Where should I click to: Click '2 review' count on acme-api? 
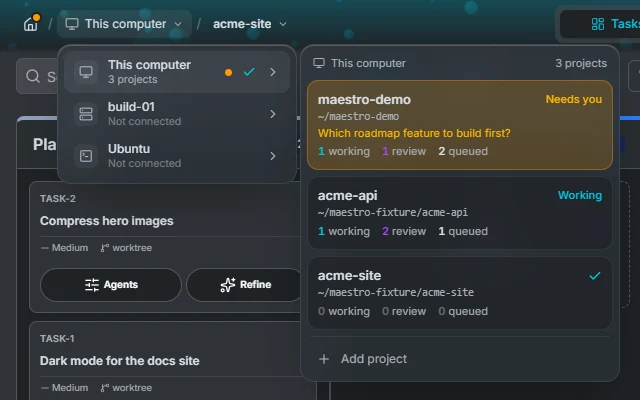coord(404,231)
